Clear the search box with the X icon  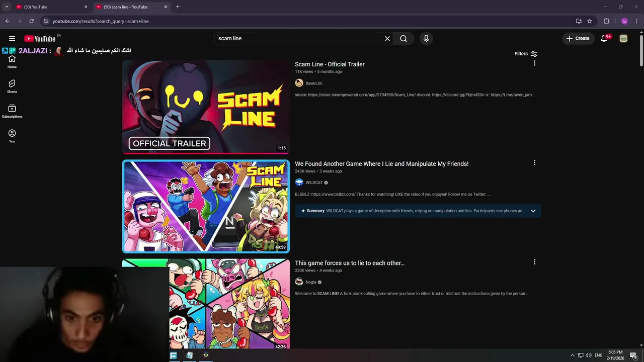pyautogui.click(x=387, y=39)
